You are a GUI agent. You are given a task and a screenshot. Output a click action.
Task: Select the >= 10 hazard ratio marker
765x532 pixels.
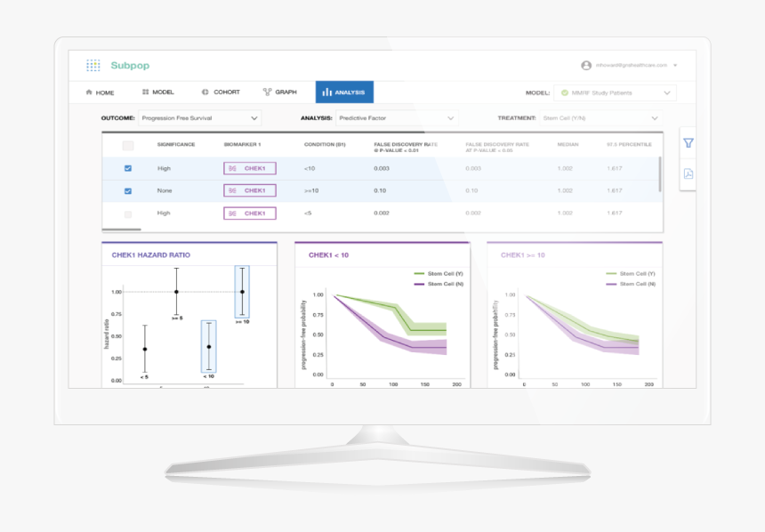click(x=242, y=292)
